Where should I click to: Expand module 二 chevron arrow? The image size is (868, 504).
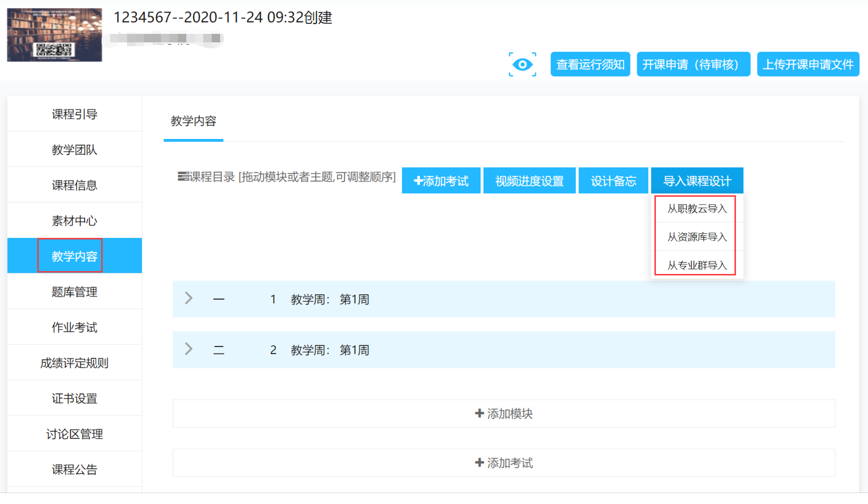pyautogui.click(x=189, y=349)
